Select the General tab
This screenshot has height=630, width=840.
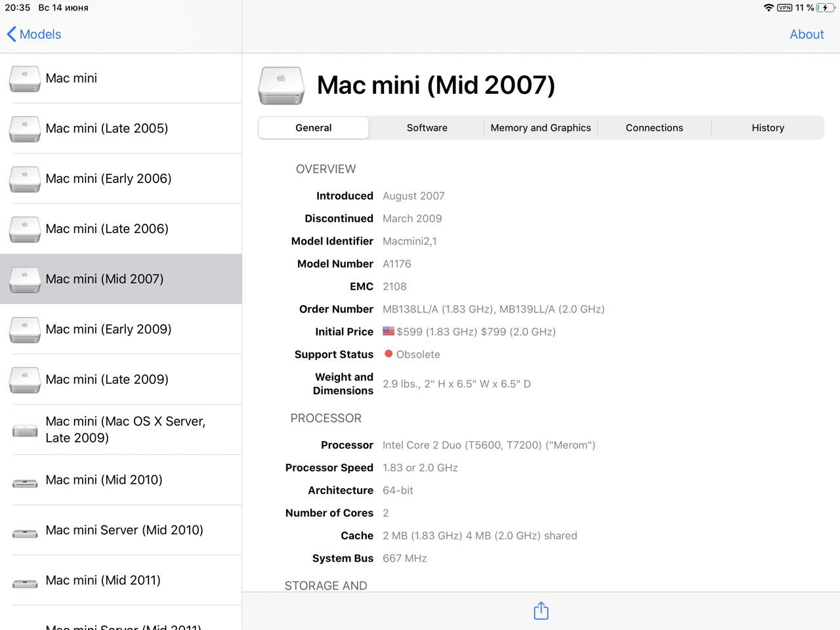(314, 128)
